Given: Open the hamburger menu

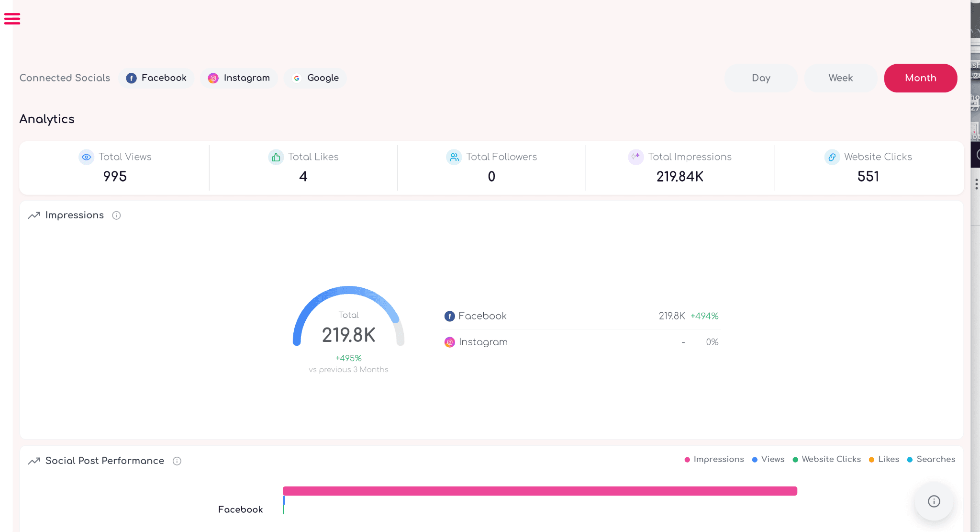Looking at the screenshot, I should tap(12, 19).
